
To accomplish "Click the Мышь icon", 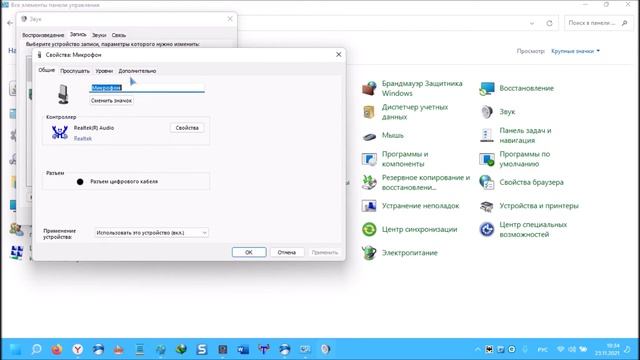I will point(369,136).
